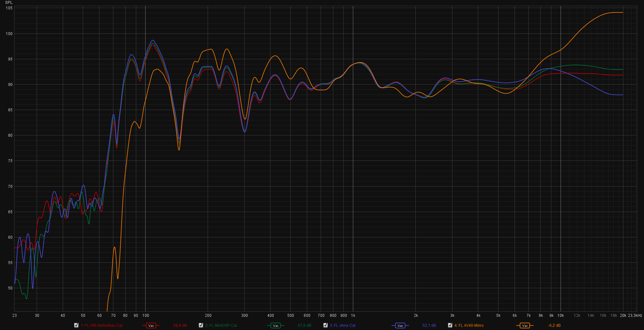This screenshot has width=644, height=330.
Task: Click the SPL axis label
Action: pos(9,3)
